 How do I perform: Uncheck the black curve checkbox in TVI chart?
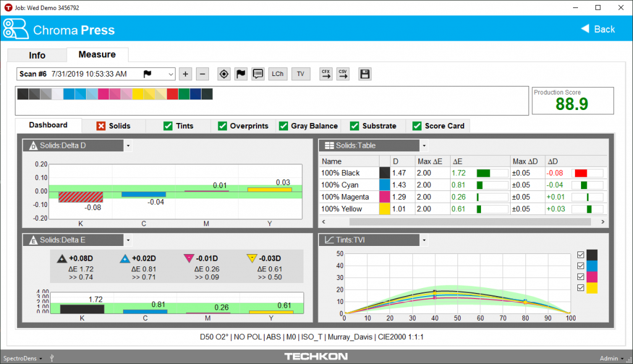click(580, 255)
